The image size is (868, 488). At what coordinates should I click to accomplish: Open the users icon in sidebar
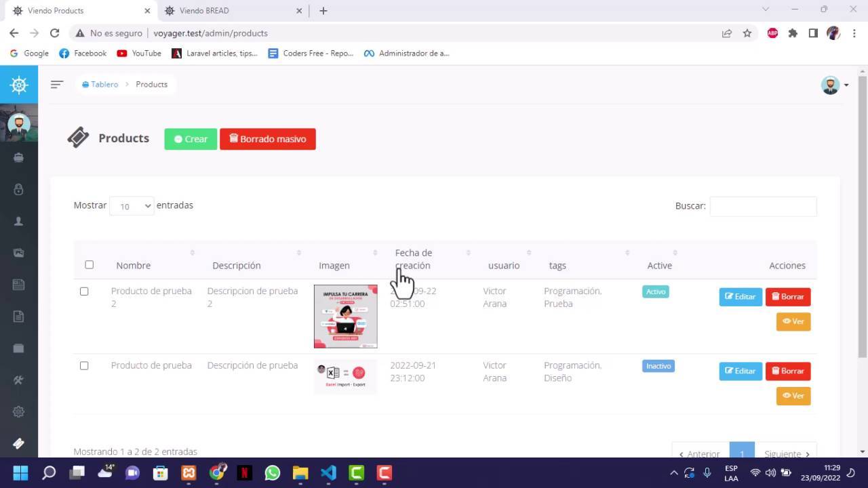[19, 221]
